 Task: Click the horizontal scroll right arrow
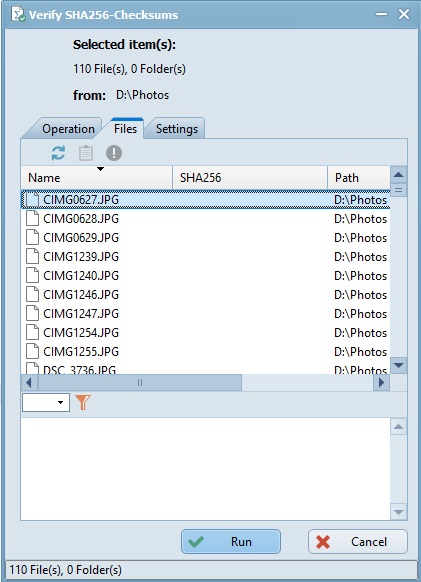tap(381, 382)
